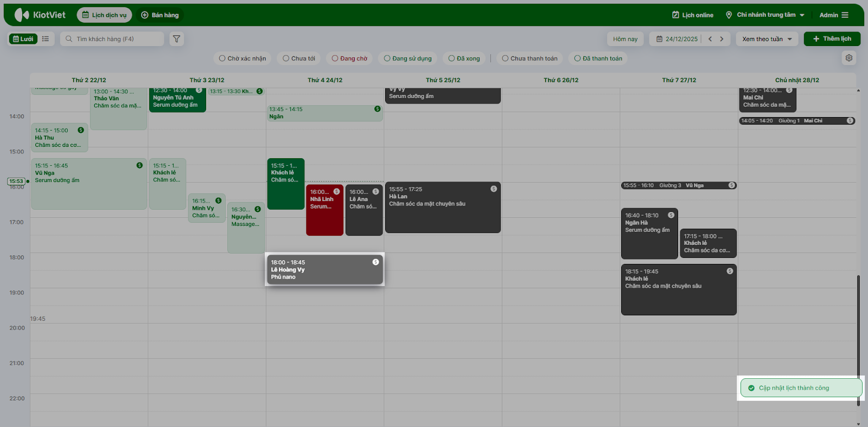Click payment icon on Khách lẻ 18:15 appointment
This screenshot has width=868, height=427.
point(730,271)
